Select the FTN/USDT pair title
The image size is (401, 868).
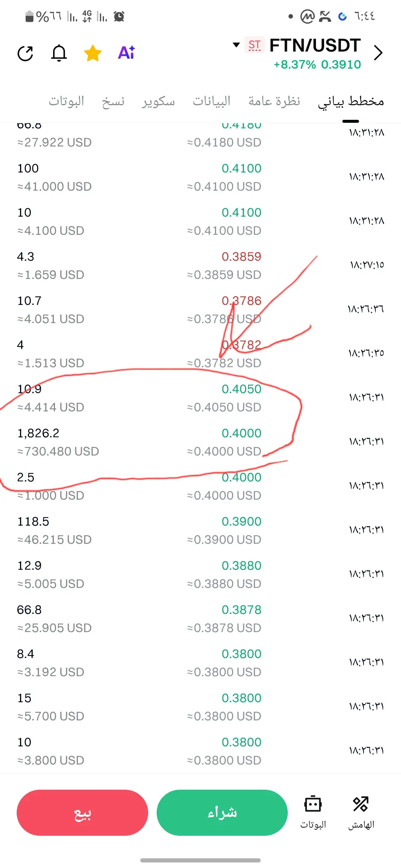[315, 45]
